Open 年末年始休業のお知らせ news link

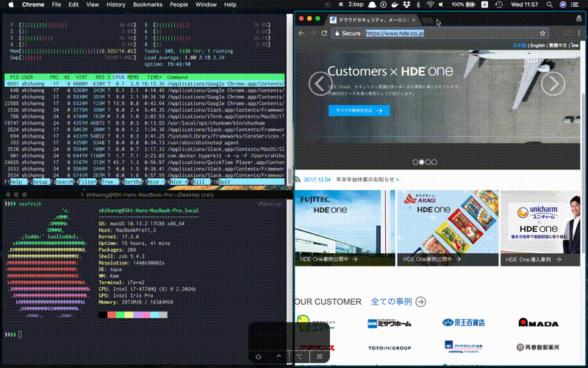point(367,180)
